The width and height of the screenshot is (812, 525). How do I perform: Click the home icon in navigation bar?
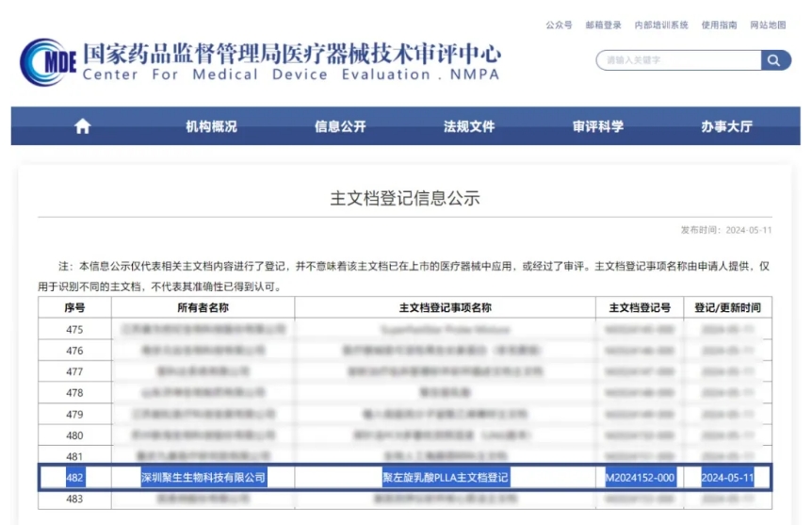tap(83, 126)
